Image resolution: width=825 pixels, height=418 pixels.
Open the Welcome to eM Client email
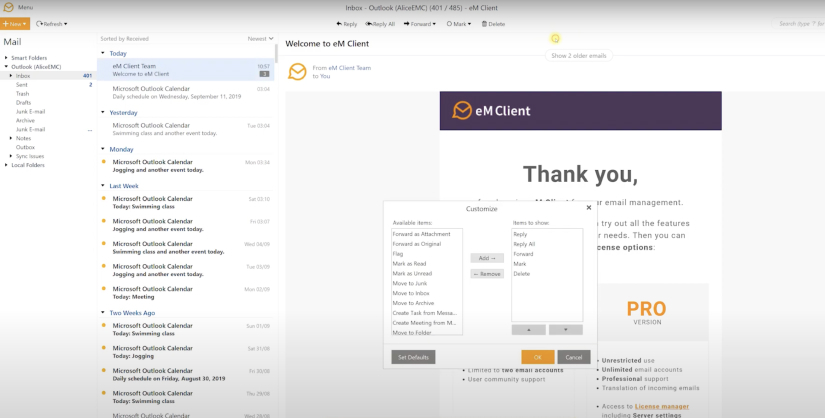tap(186, 70)
